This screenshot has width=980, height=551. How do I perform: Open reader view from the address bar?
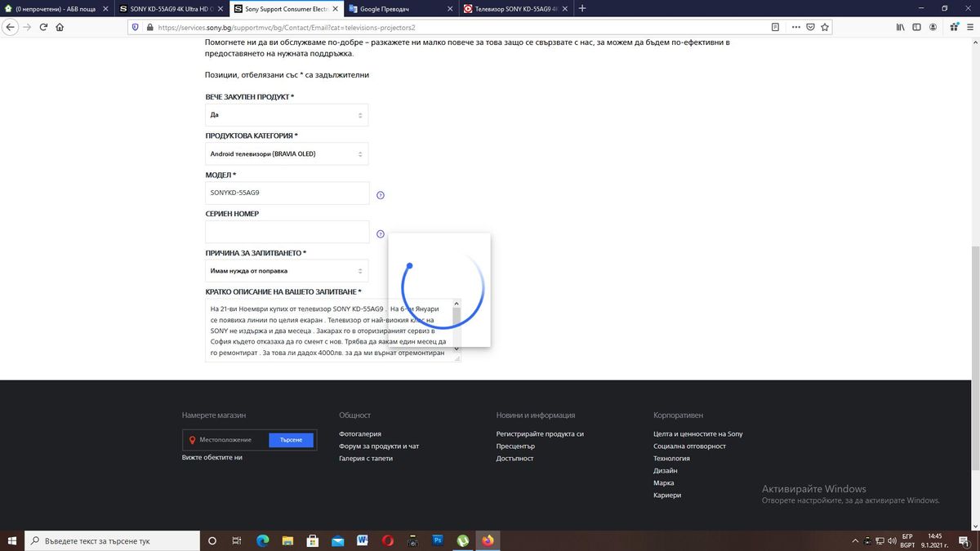click(773, 26)
